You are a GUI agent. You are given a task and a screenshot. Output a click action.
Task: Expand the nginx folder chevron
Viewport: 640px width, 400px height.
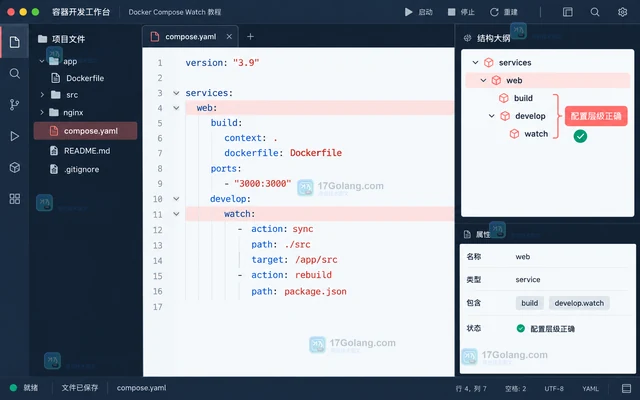42,112
